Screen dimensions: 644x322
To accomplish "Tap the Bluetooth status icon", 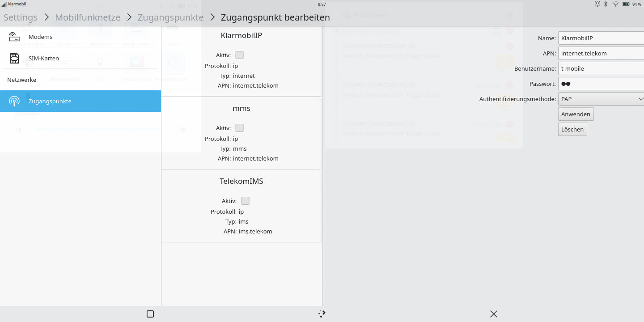I will [606, 4].
